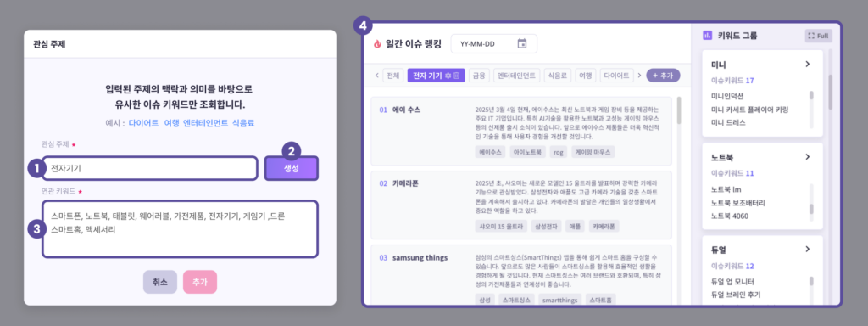868x326 pixels.
Task: Click 취소 in the 관심 주제 dialog
Action: (160, 282)
